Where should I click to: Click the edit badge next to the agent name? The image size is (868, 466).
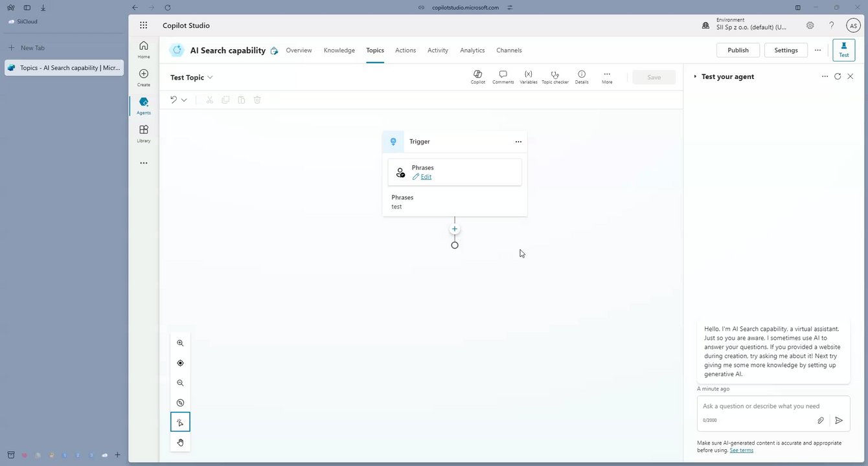274,50
